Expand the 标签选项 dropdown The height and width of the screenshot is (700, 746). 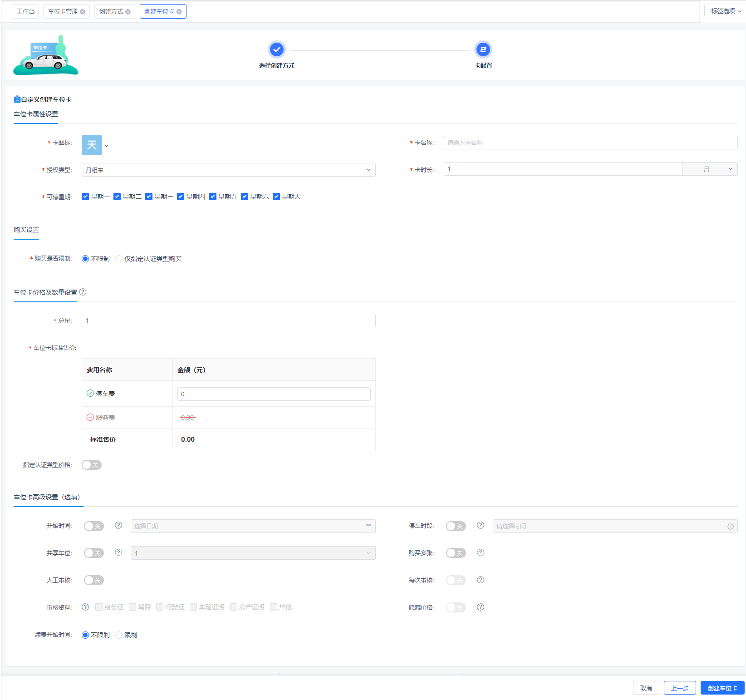point(725,11)
